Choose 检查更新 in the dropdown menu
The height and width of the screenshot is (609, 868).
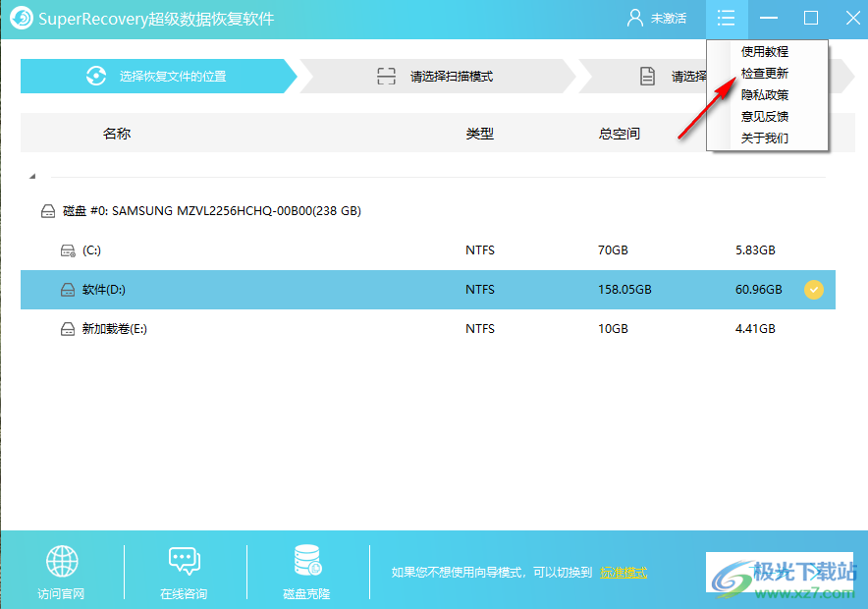pos(765,73)
